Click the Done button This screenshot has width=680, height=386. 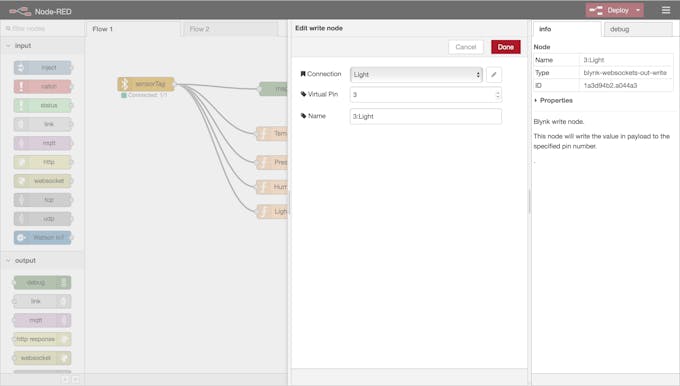point(506,47)
